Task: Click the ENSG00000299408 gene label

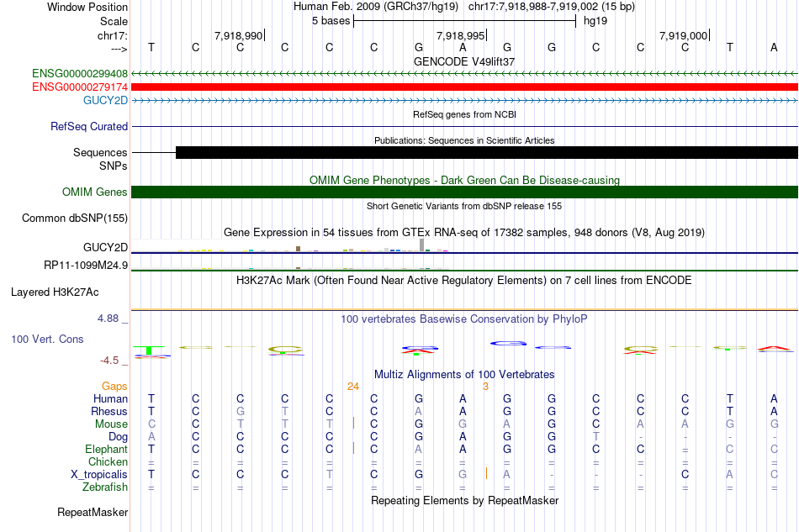Action: tap(80, 73)
